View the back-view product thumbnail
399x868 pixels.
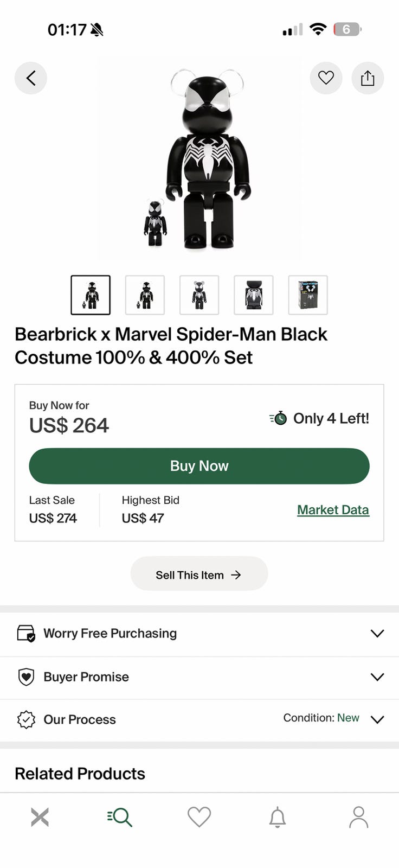click(254, 295)
